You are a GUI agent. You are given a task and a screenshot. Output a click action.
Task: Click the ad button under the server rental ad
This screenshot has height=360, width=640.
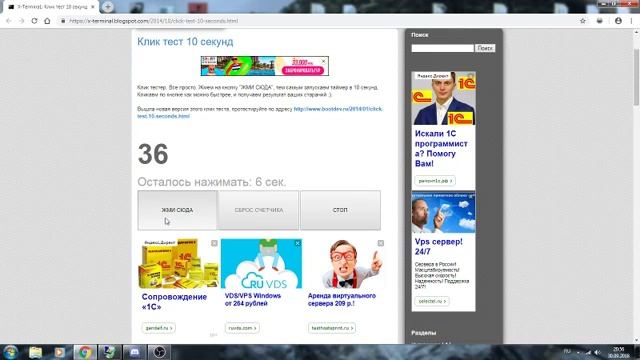click(x=331, y=328)
